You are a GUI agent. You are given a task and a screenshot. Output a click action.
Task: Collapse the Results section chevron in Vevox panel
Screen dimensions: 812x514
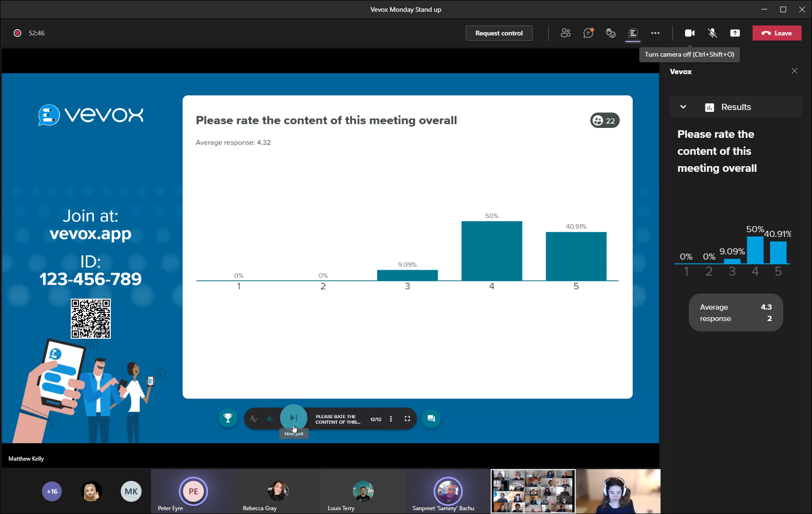click(683, 107)
